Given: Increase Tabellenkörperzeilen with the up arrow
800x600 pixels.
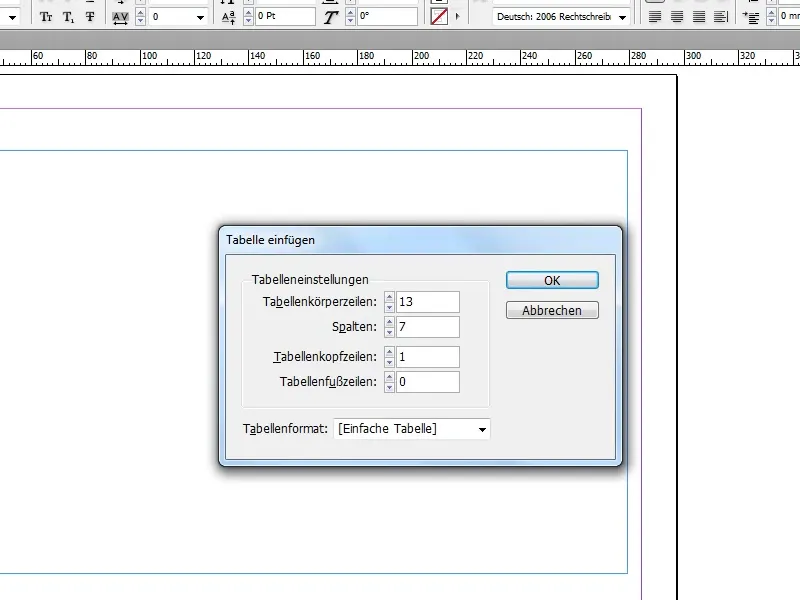Looking at the screenshot, I should tap(389, 297).
